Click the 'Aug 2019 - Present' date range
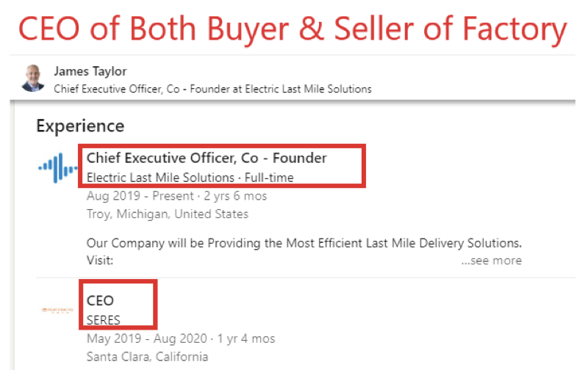This screenshot has height=370, width=588. click(x=140, y=196)
